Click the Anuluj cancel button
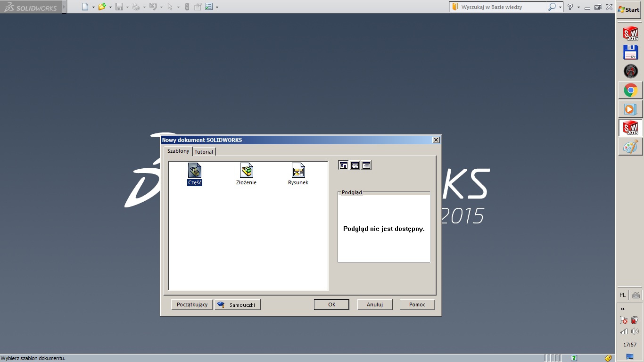644x362 pixels. pyautogui.click(x=375, y=304)
